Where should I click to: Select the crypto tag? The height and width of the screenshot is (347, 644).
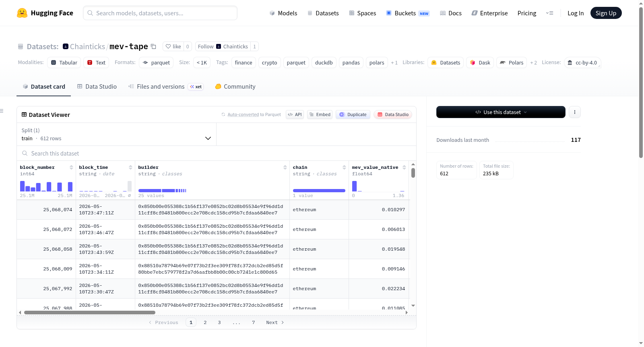(269, 62)
